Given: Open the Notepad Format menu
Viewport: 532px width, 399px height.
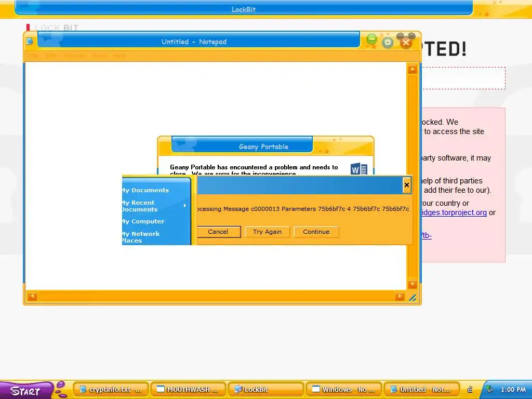Looking at the screenshot, I should [x=74, y=56].
